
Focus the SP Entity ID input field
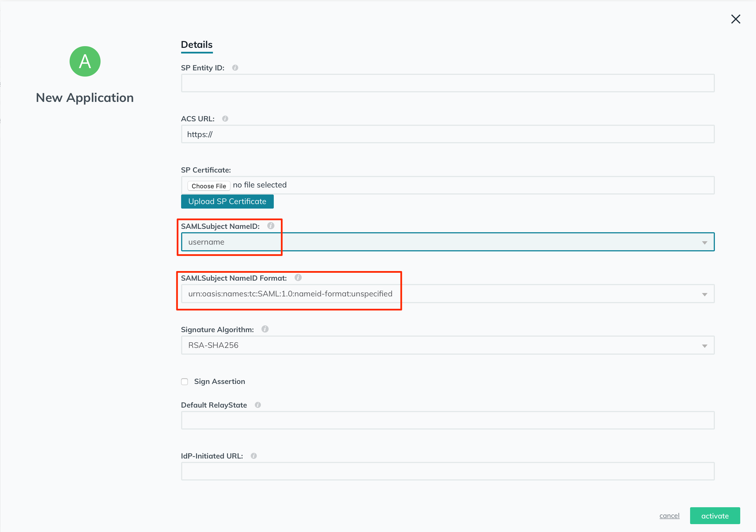click(448, 83)
